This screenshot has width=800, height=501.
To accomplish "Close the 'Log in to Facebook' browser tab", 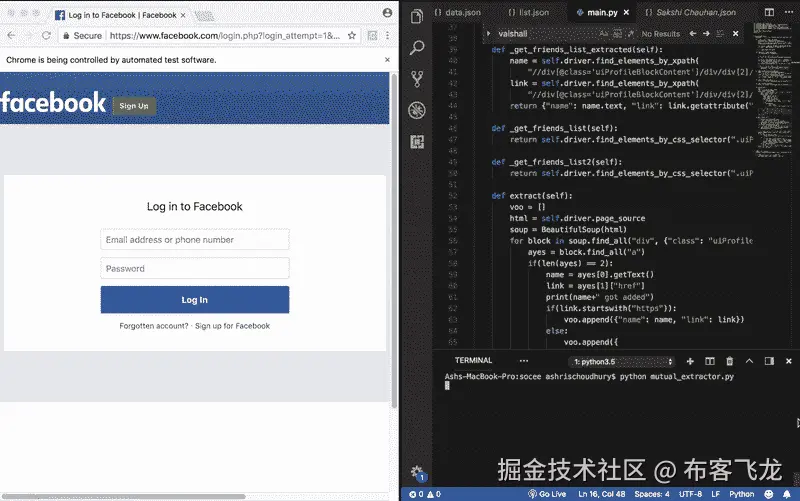I will 183,15.
